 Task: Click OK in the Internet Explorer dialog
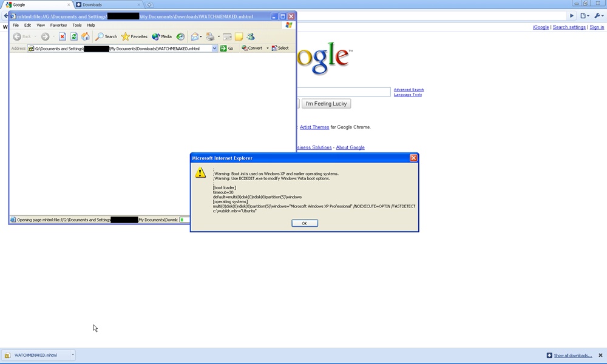pos(305,223)
